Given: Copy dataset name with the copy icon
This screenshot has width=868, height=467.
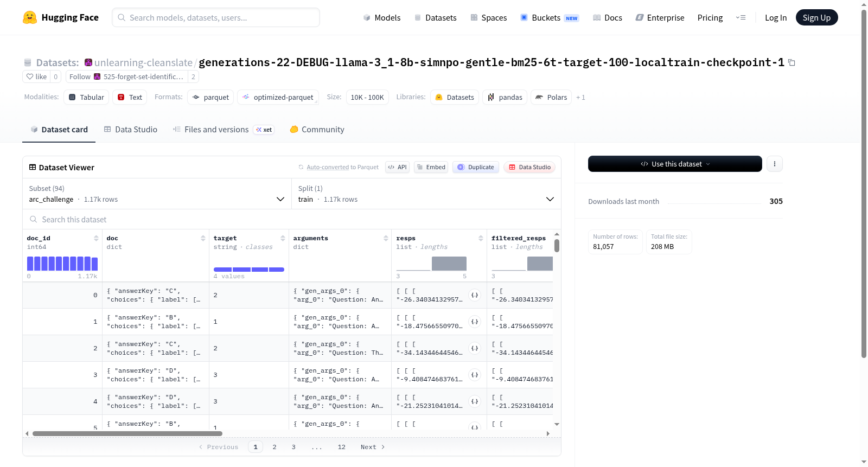Looking at the screenshot, I should pos(792,63).
